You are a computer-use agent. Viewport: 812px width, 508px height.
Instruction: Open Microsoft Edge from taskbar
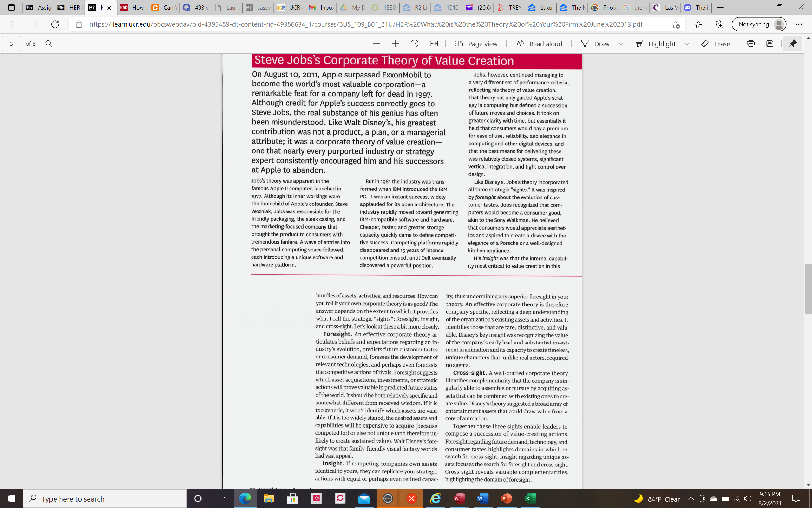tap(245, 498)
